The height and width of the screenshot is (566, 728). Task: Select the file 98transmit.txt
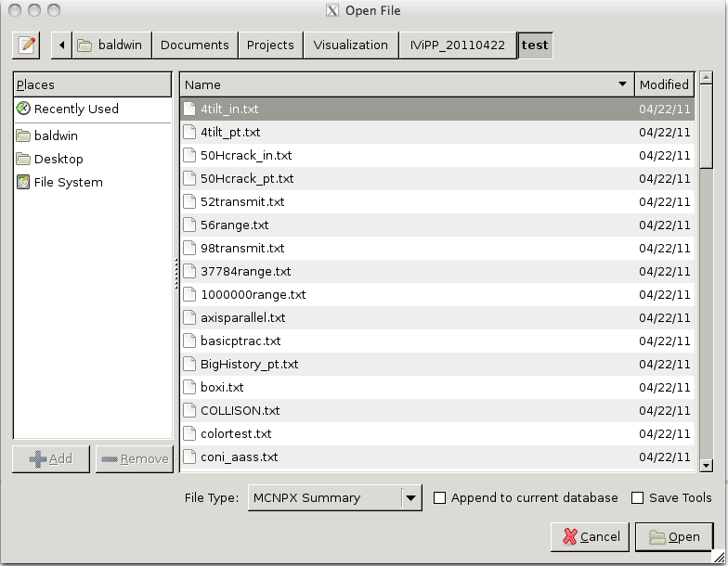click(437, 249)
